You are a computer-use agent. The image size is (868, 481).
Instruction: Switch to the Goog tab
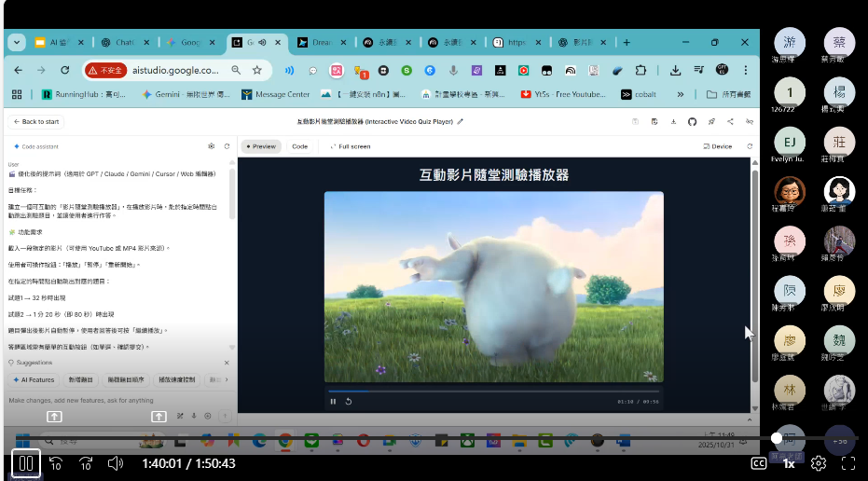point(190,43)
